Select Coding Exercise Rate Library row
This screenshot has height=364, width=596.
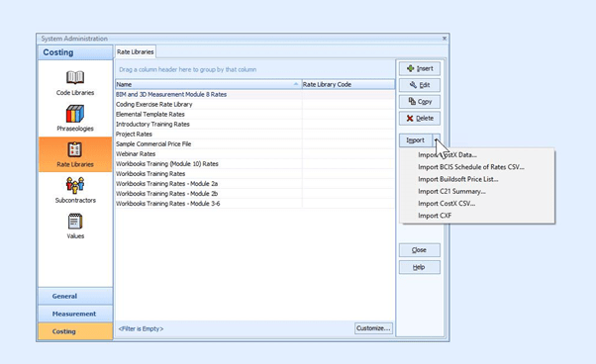coord(254,105)
